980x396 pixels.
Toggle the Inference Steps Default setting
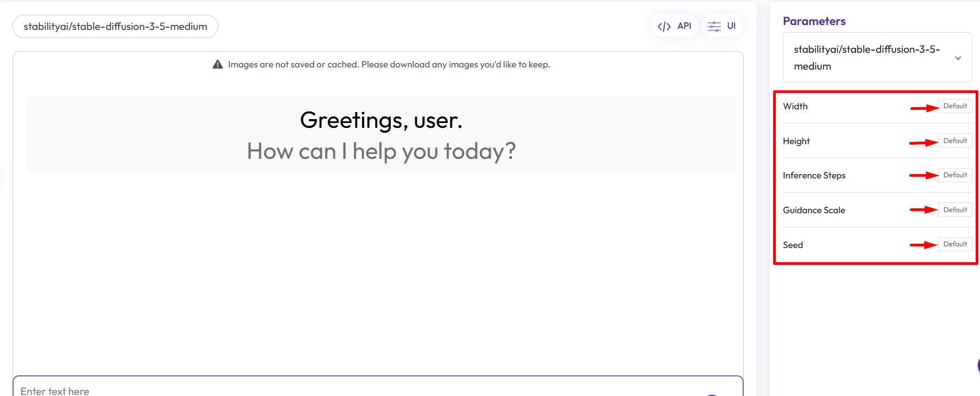tap(955, 175)
